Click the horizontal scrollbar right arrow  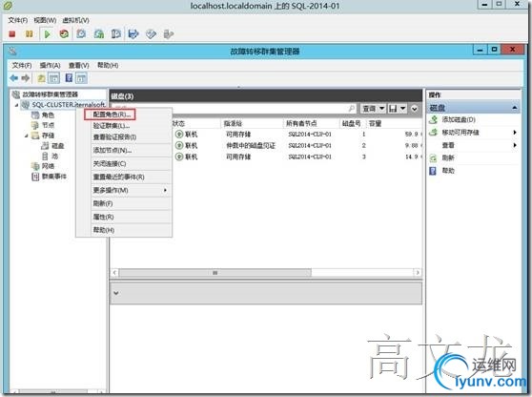[418, 273]
